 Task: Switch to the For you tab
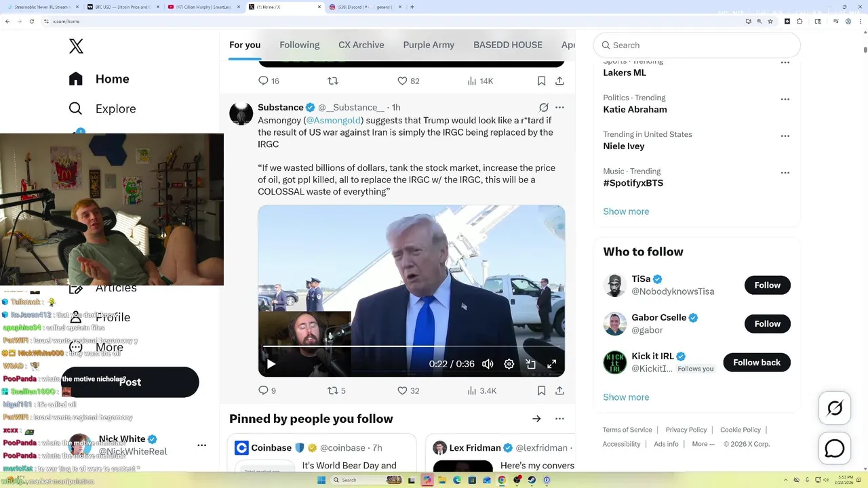point(245,45)
